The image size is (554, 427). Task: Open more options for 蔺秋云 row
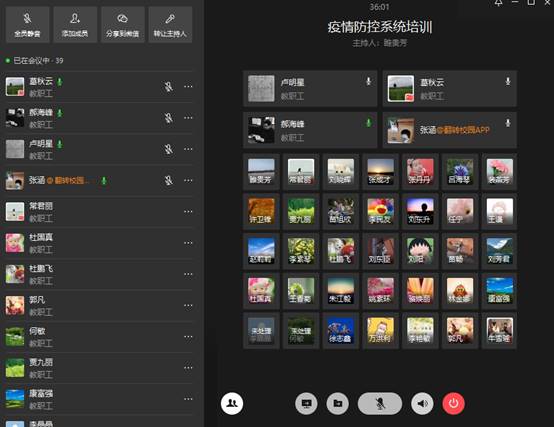pos(188,87)
